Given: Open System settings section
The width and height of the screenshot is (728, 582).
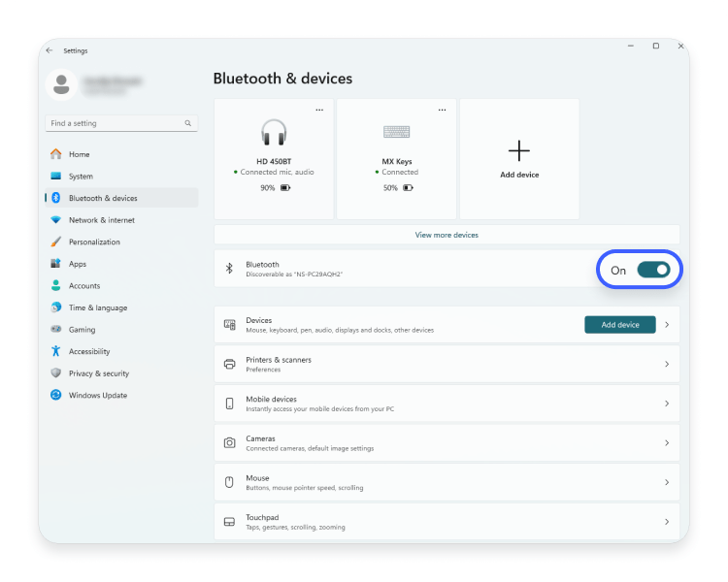Looking at the screenshot, I should (x=121, y=176).
